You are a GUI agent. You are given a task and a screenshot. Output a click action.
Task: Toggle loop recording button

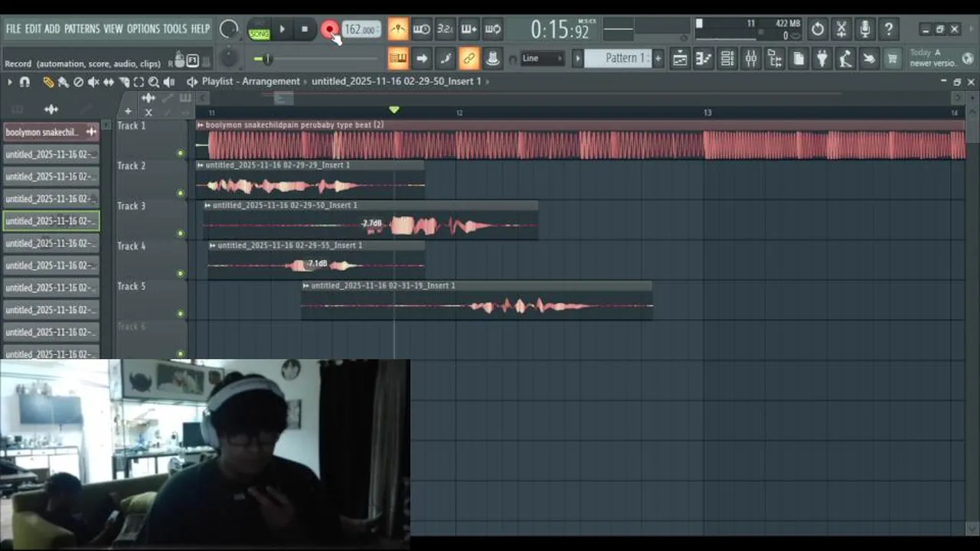tap(492, 30)
